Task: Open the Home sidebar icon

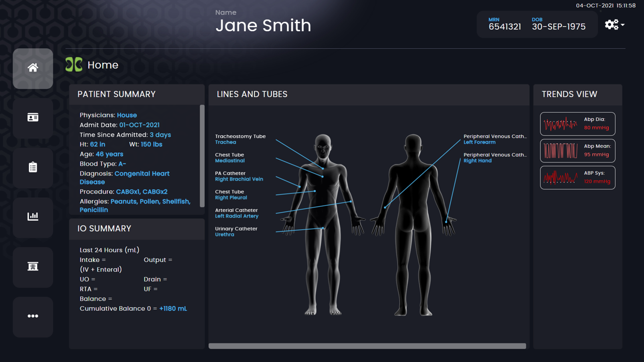Action: tap(33, 68)
